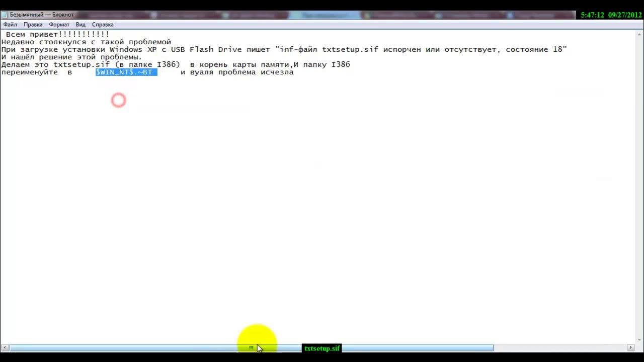Click 'в корень карты памяти' text
Image resolution: width=644 pixels, height=362 pixels.
click(239, 64)
